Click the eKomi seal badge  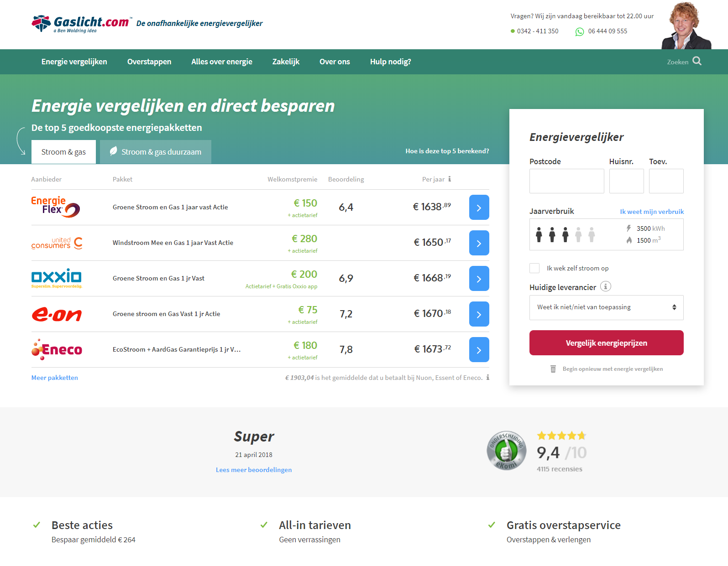click(x=506, y=451)
